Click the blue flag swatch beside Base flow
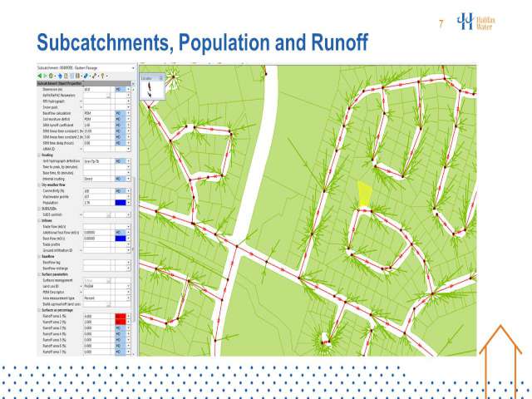 pyautogui.click(x=121, y=239)
